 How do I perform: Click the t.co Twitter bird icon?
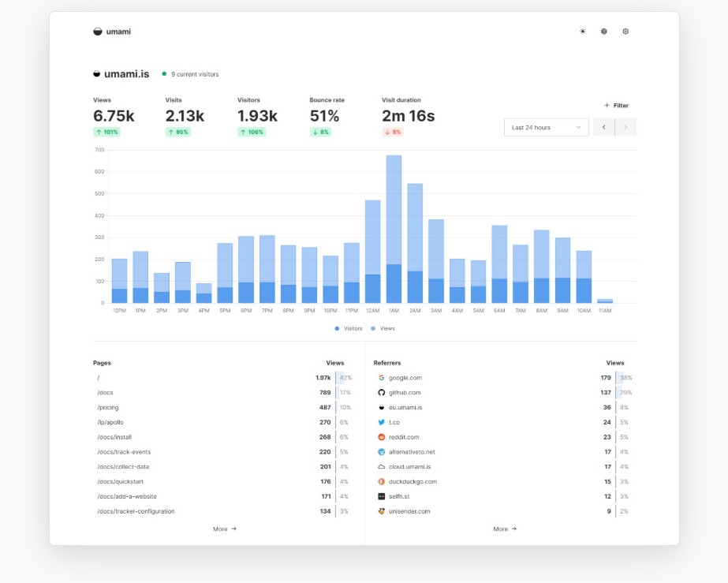[x=381, y=422]
